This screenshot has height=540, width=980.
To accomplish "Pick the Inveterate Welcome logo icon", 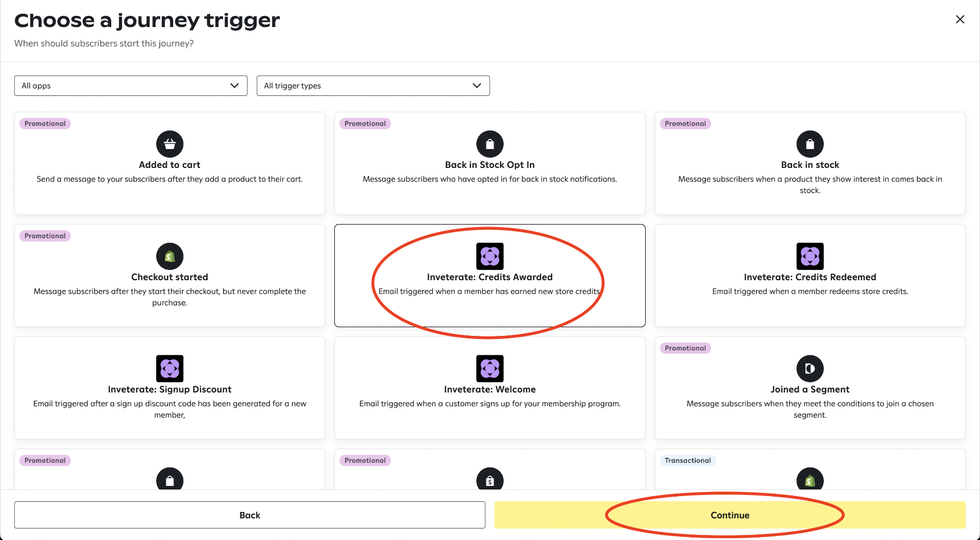I will coord(489,369).
